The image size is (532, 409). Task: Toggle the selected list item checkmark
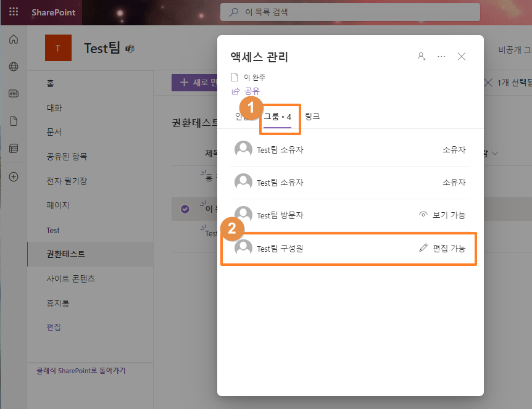pyautogui.click(x=185, y=209)
